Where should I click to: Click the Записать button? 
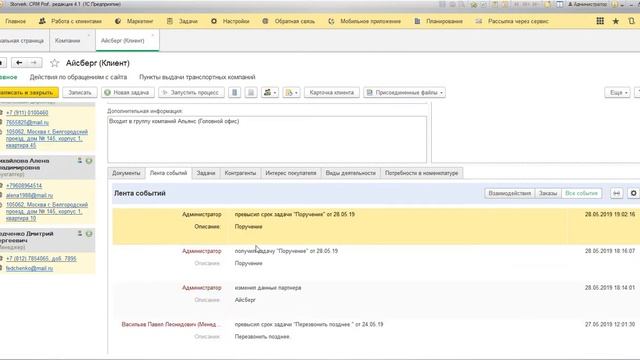(80, 93)
